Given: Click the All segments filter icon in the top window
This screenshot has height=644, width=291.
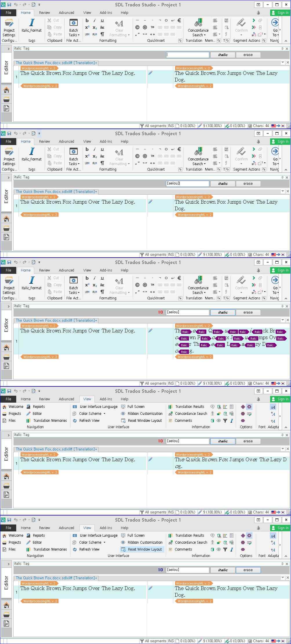Looking at the screenshot, I should (142, 126).
